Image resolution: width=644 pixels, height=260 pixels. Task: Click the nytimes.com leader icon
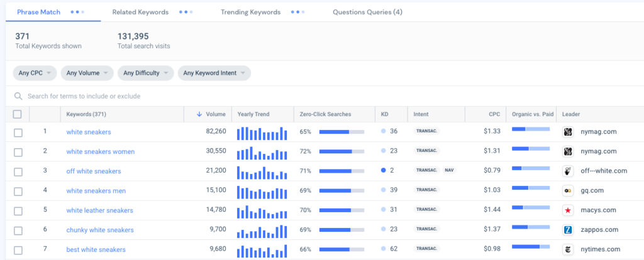pyautogui.click(x=567, y=249)
